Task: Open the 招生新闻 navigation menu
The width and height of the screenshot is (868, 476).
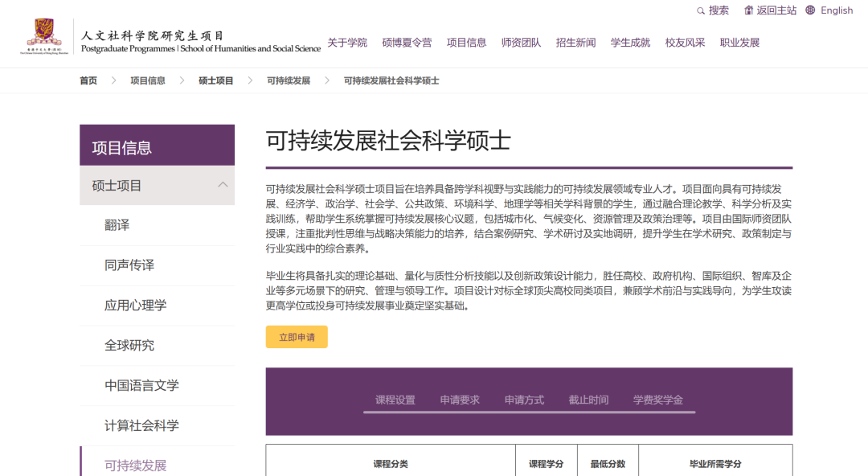Action: (x=575, y=42)
